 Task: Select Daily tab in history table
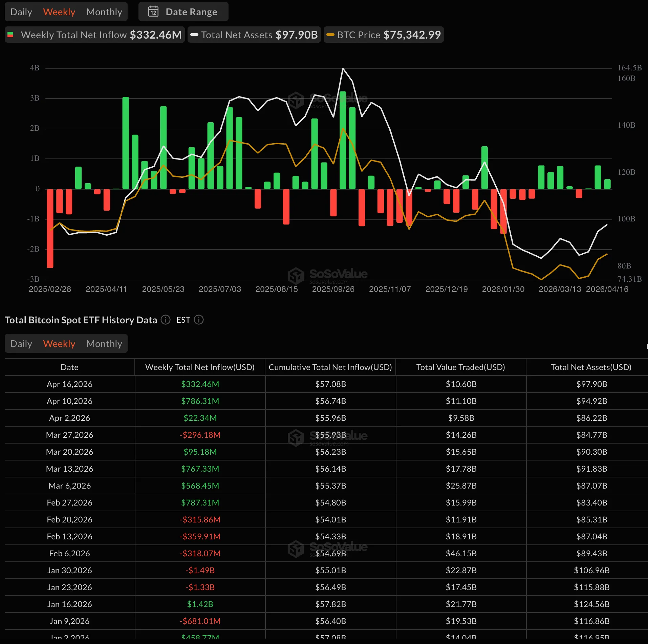pos(21,344)
